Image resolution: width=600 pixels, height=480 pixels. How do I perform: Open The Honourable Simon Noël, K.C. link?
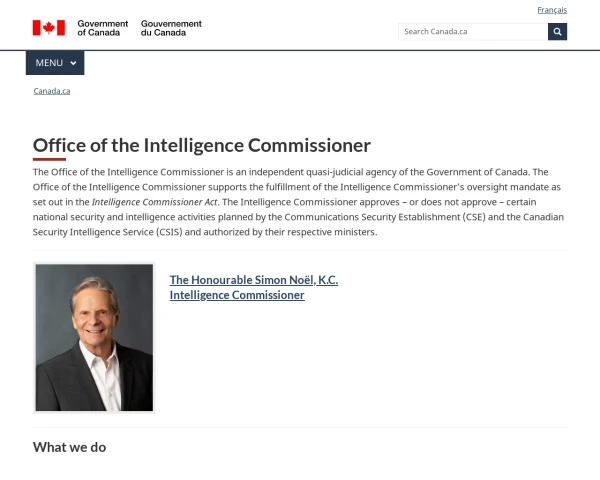(x=254, y=280)
